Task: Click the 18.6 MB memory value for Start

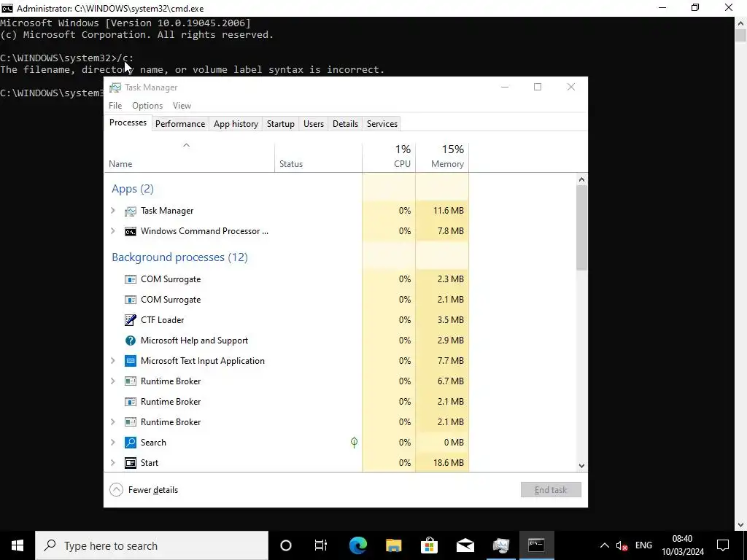Action: (449, 463)
